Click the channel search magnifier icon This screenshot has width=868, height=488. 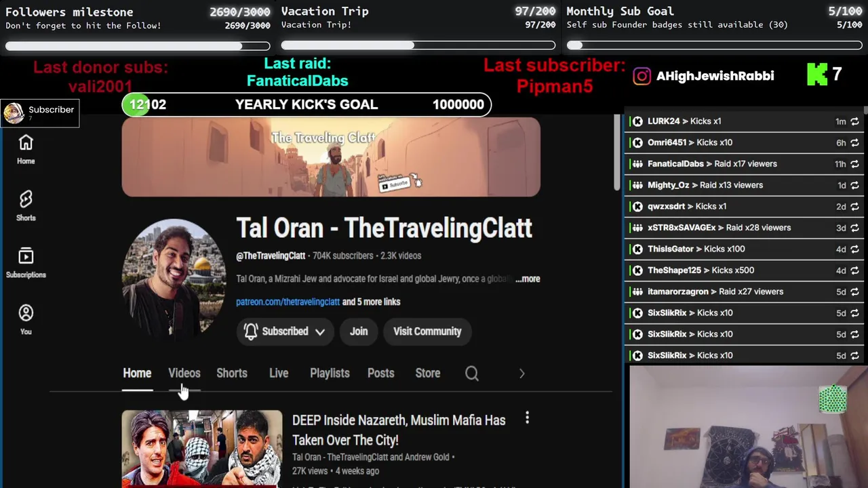tap(472, 373)
